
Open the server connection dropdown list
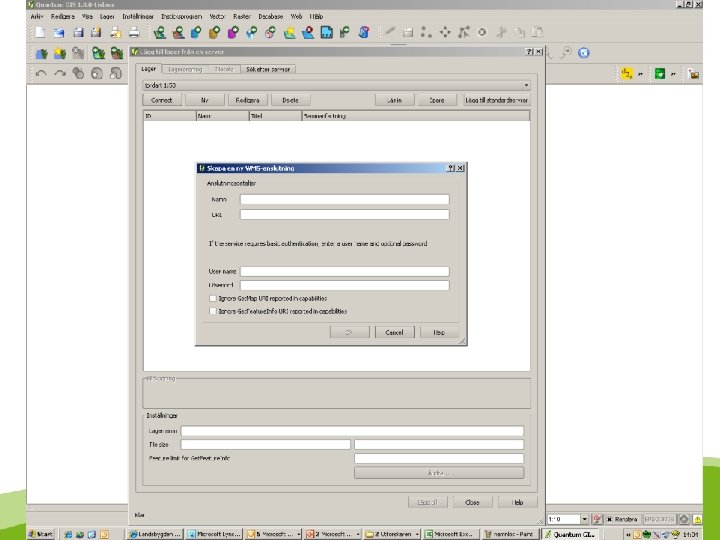point(526,85)
